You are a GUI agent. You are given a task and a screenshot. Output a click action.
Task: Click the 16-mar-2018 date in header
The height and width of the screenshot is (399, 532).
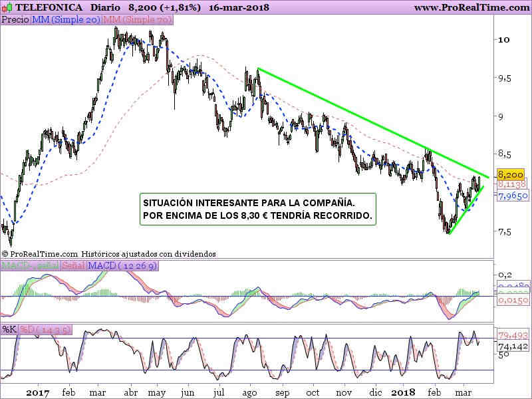[239, 7]
